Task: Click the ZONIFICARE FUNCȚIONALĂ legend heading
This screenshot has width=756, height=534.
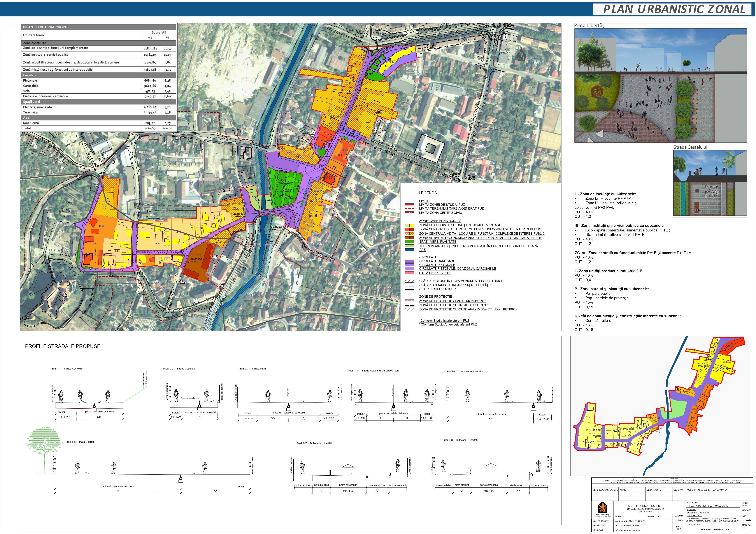Action: (x=440, y=221)
